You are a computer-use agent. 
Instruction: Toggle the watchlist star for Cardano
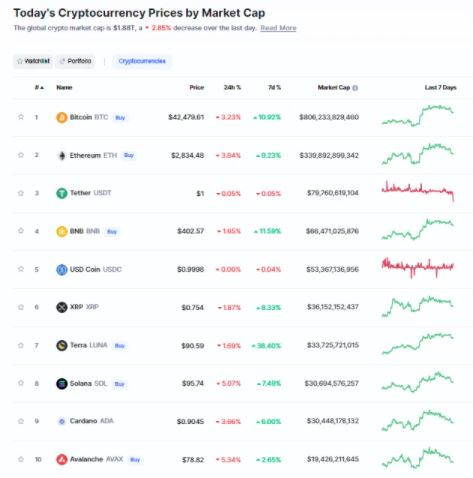point(21,421)
